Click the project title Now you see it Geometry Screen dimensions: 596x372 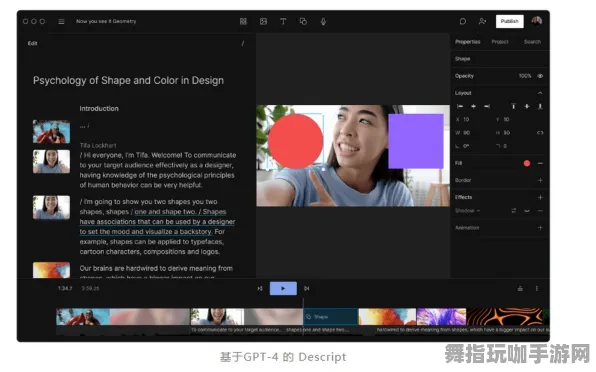[106, 21]
